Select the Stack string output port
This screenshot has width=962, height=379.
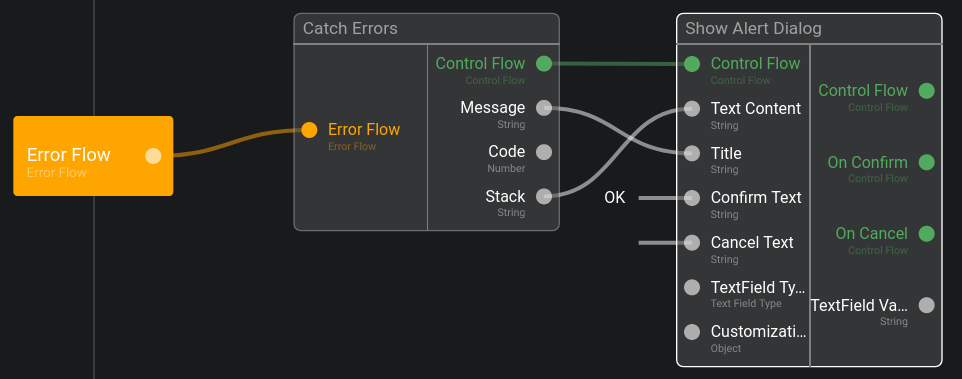click(544, 196)
